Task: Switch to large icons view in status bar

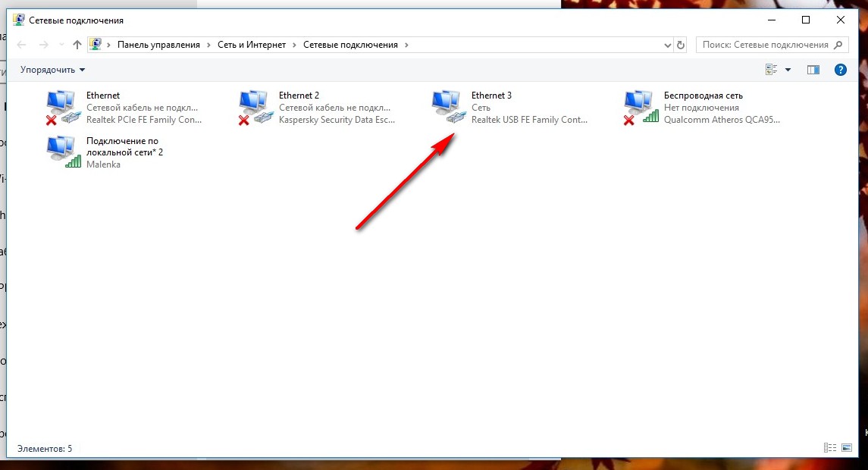Action: 847,448
